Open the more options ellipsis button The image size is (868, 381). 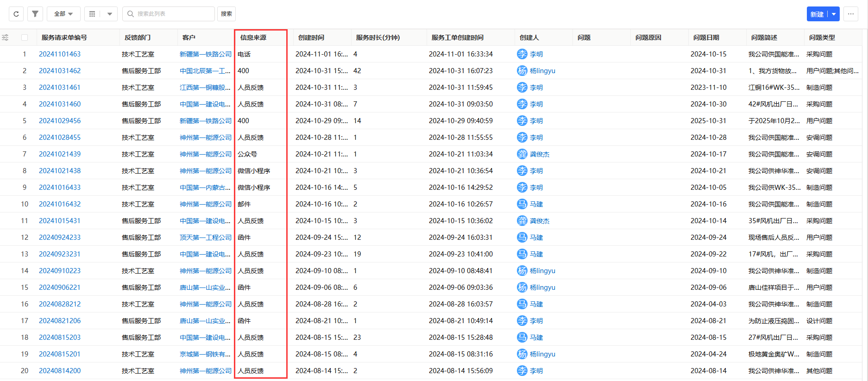(x=851, y=14)
